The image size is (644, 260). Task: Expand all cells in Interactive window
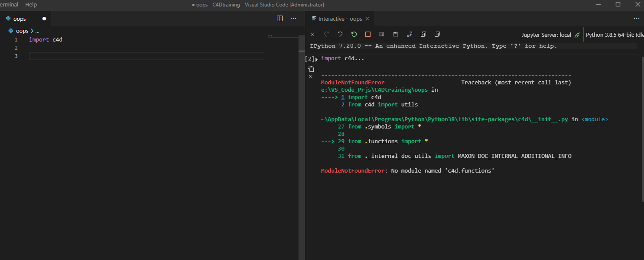click(423, 34)
